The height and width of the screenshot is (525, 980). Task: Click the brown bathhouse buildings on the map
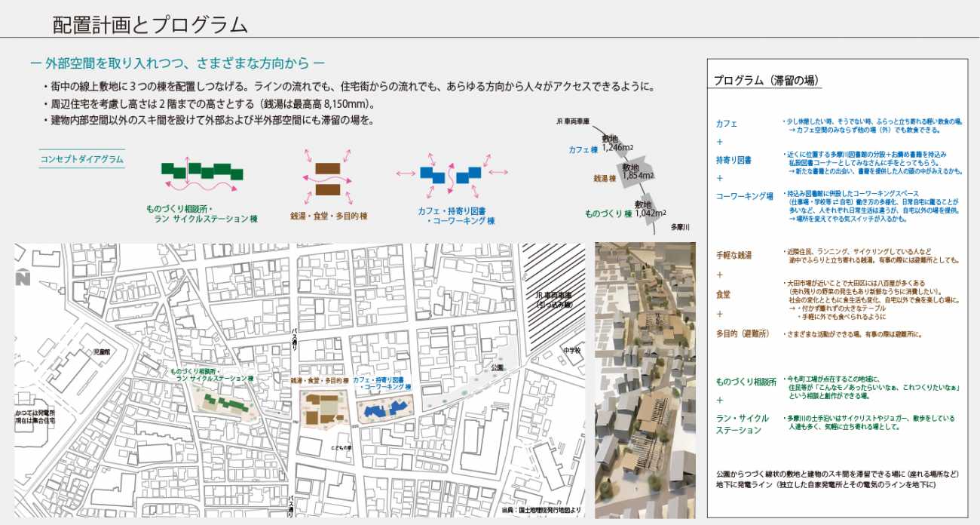[324, 406]
